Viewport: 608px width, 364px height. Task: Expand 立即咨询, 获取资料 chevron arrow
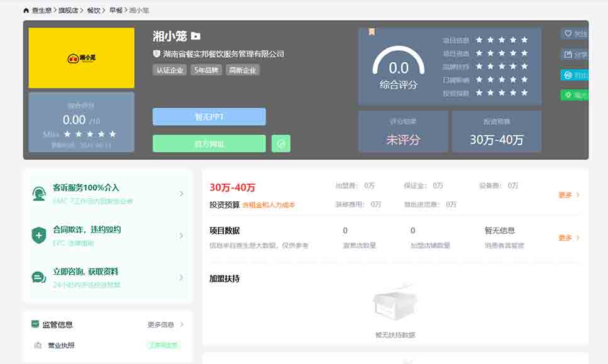coord(182,277)
